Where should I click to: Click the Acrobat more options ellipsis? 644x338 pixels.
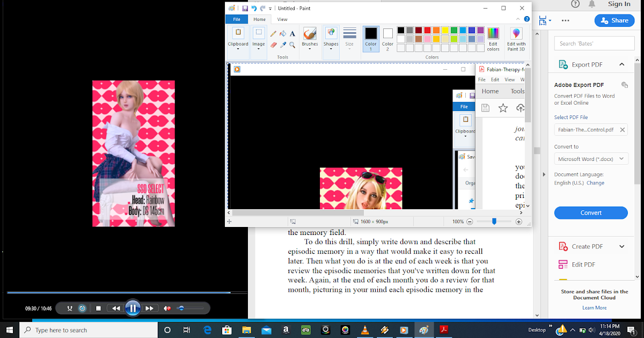565,20
